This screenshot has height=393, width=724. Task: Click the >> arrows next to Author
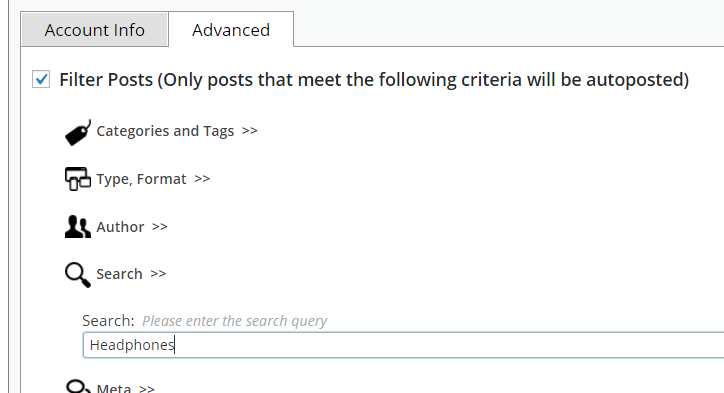(x=160, y=227)
